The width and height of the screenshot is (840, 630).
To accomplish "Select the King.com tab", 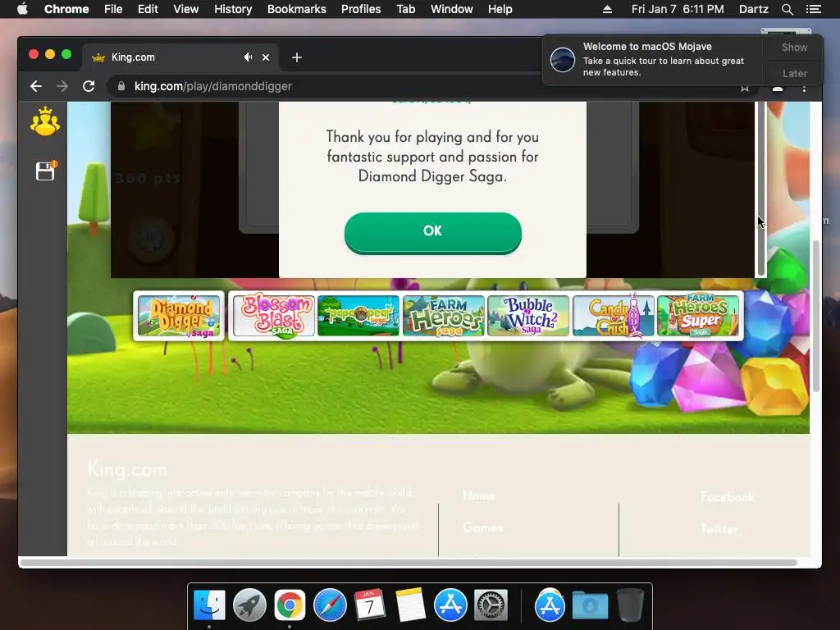I will point(180,57).
